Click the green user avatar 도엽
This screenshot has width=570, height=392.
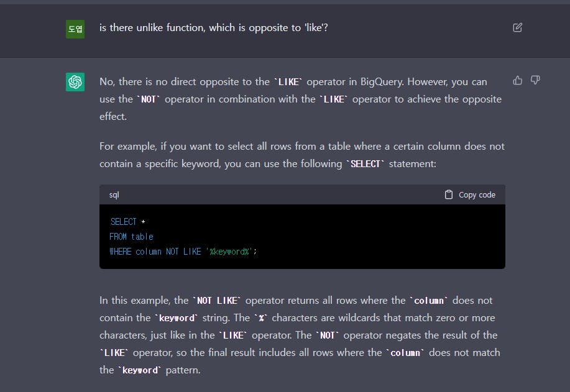pos(75,29)
